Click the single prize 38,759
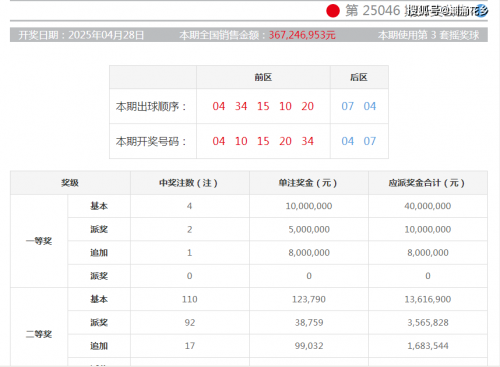Image resolution: width=500 pixels, height=367 pixels. (309, 323)
